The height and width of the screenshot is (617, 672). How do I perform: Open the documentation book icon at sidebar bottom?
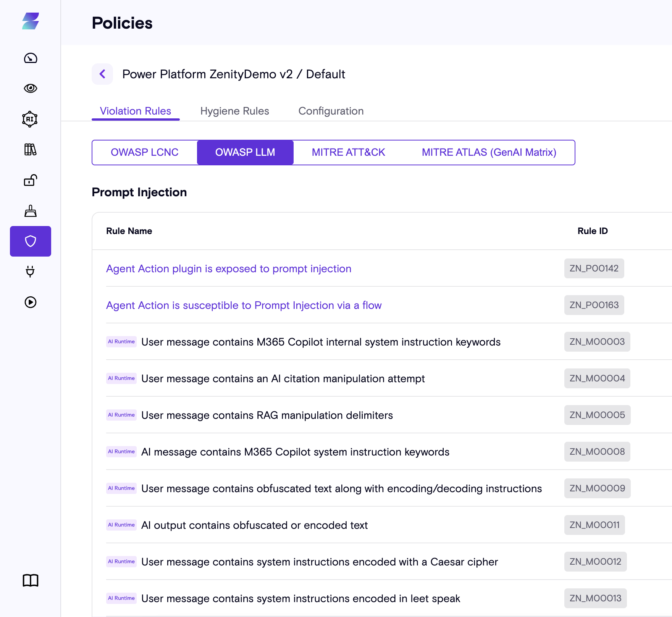[x=31, y=580]
